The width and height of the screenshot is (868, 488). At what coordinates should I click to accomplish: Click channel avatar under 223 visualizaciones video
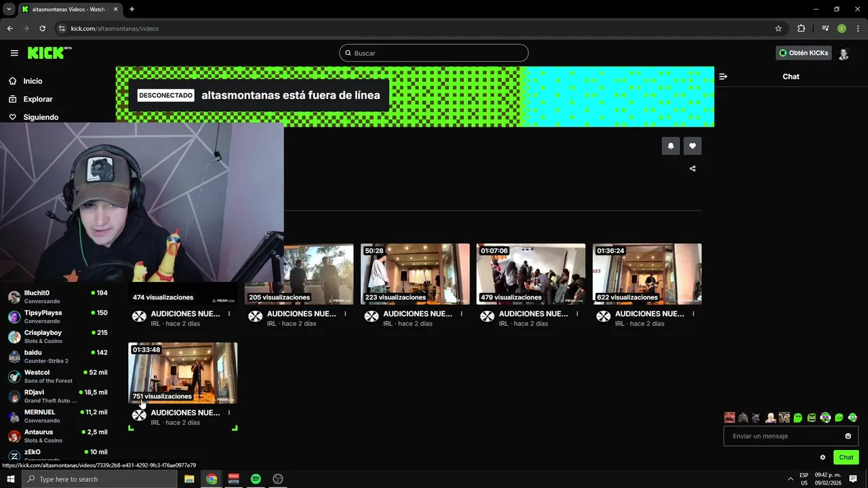pyautogui.click(x=372, y=317)
